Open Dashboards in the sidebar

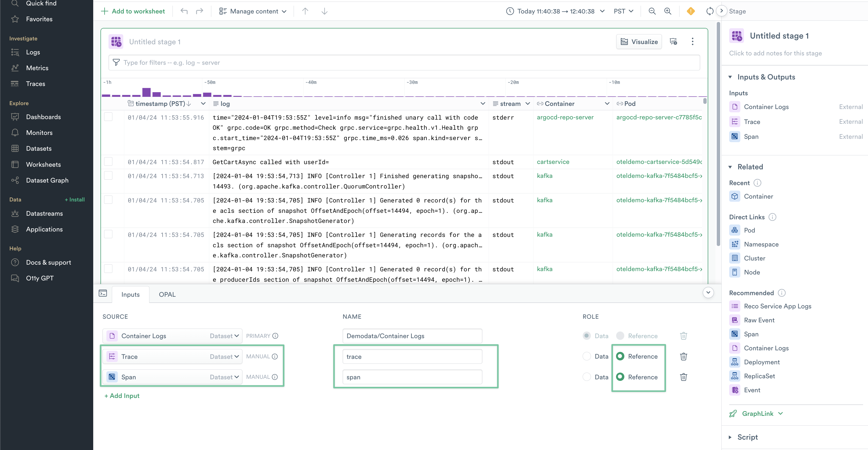click(44, 117)
